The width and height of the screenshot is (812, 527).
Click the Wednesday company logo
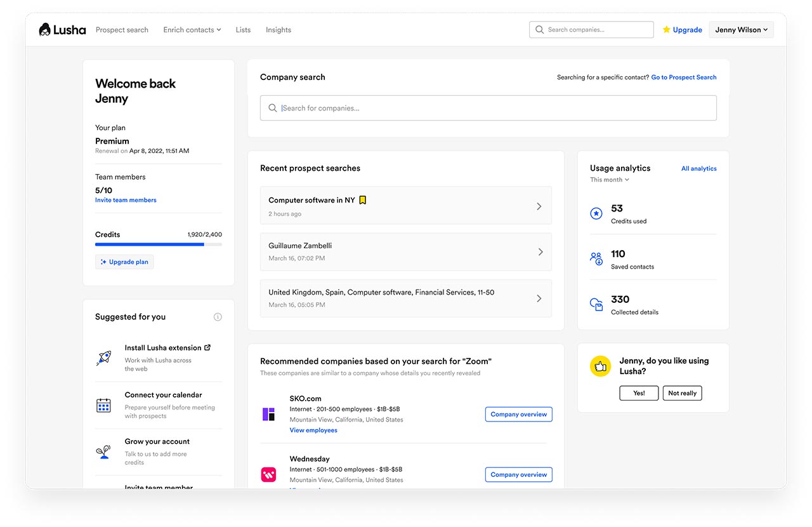[x=268, y=475]
